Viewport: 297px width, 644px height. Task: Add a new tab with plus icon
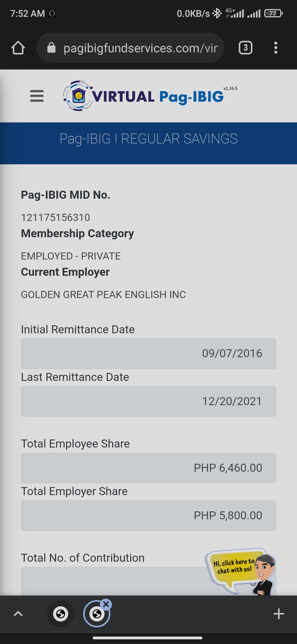[279, 614]
